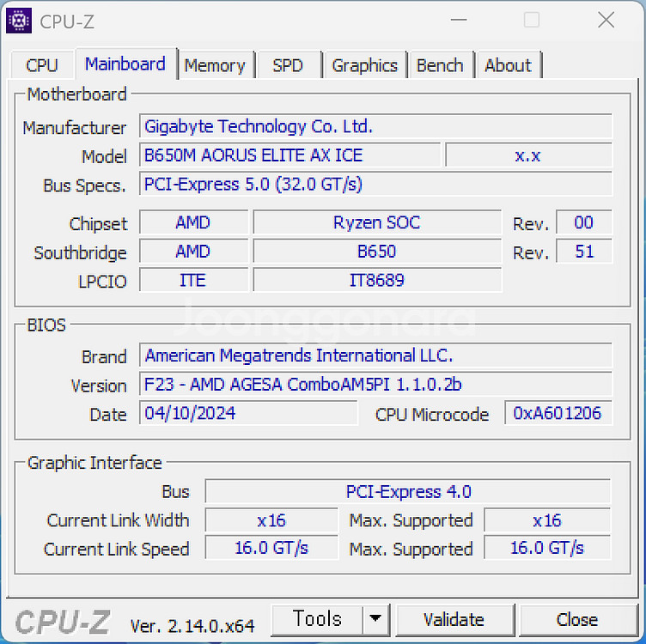Click the motherboard Model field
This screenshot has width=646, height=644.
pyautogui.click(x=289, y=155)
